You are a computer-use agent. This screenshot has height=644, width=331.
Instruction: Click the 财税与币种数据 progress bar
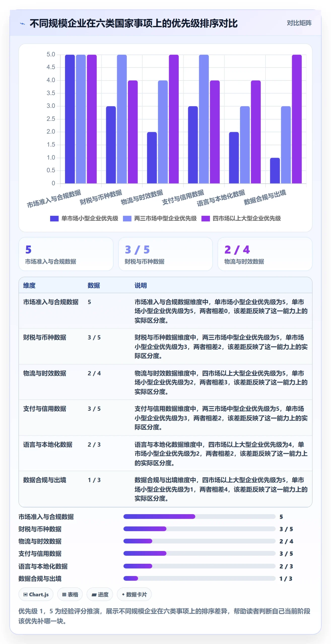(199, 529)
